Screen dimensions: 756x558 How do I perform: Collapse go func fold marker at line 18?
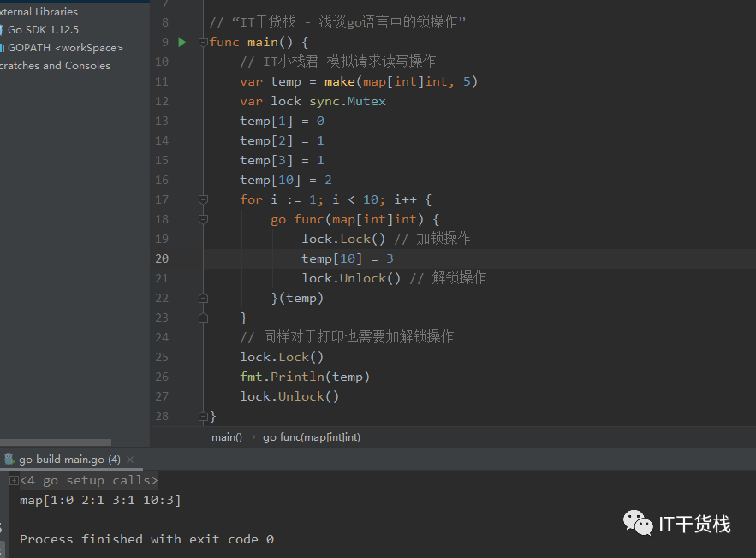[203, 219]
